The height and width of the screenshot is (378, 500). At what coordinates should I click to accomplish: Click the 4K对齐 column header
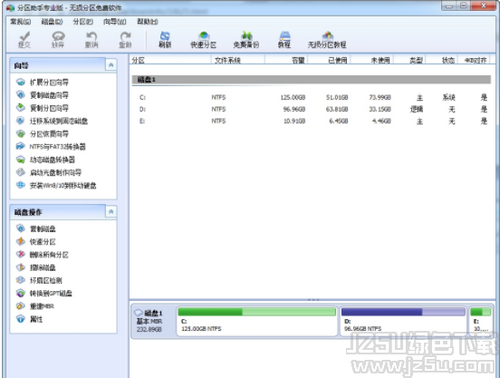click(x=474, y=60)
